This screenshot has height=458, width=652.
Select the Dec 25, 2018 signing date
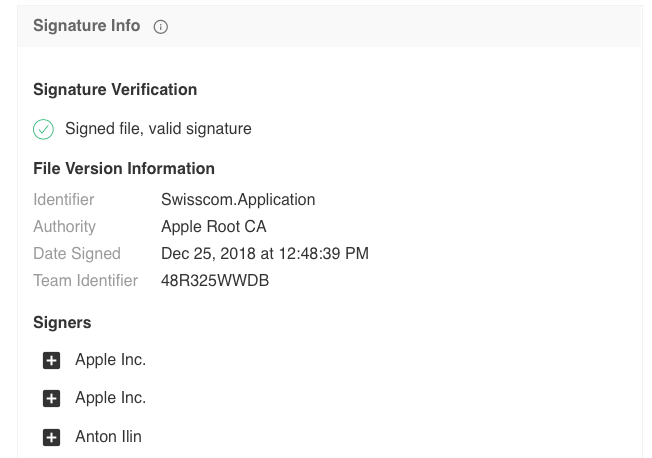tap(265, 254)
